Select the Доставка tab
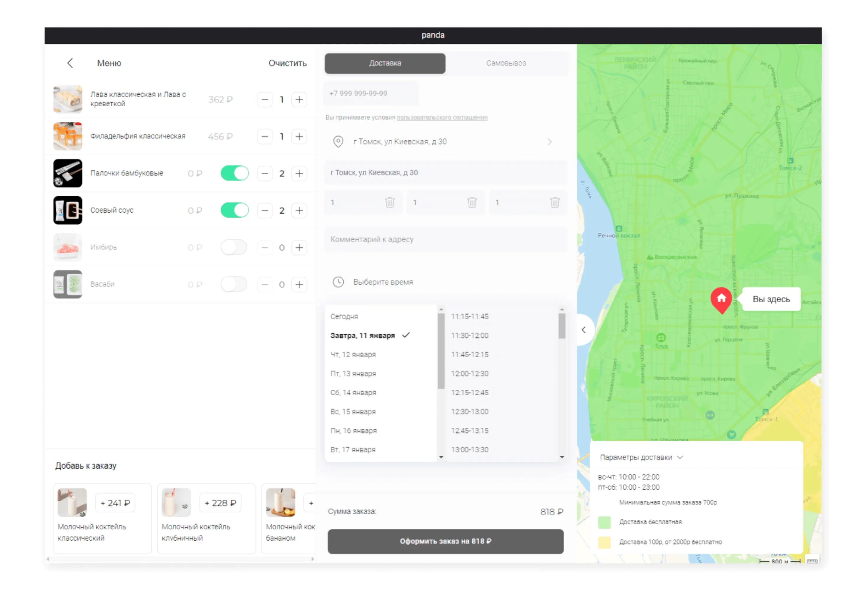Viewport: 868px width, 599px height. 385,63
